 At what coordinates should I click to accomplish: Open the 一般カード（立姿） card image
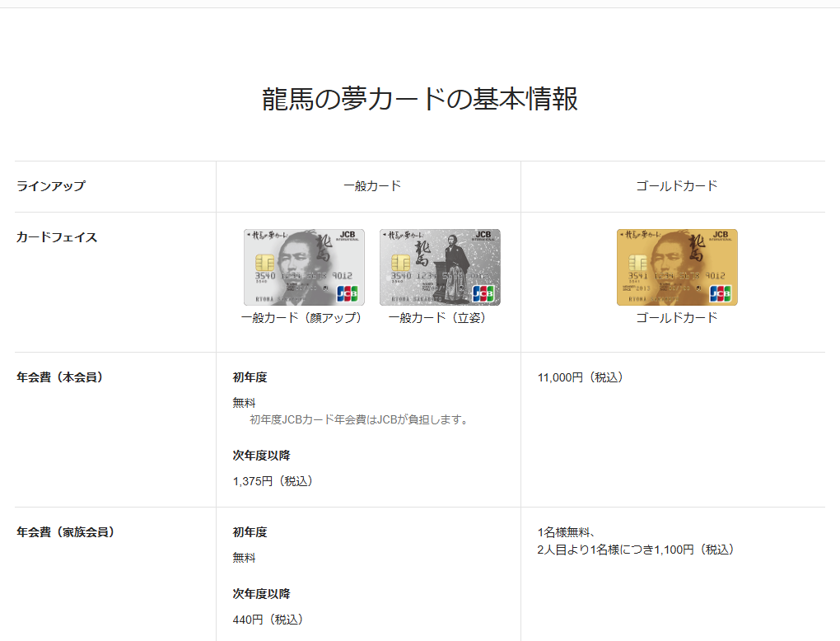[440, 268]
